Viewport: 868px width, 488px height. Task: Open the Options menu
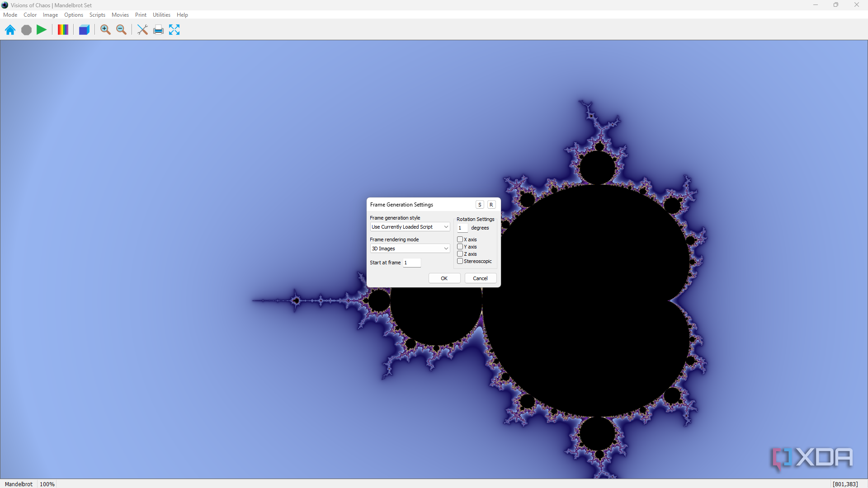74,15
